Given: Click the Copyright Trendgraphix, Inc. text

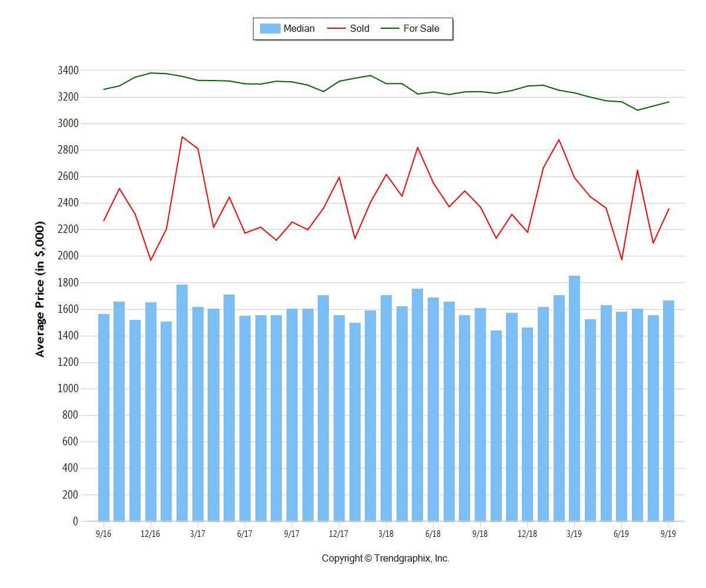Looking at the screenshot, I should click(x=385, y=559).
